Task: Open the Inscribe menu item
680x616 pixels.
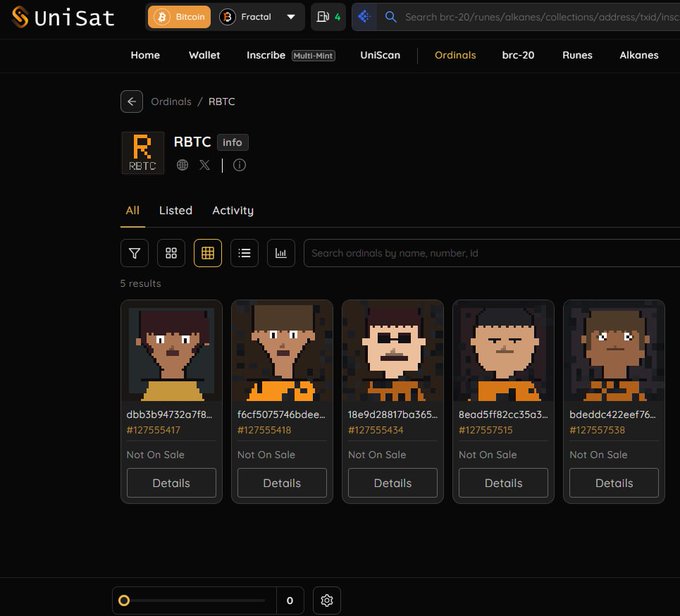Action: pyautogui.click(x=266, y=55)
